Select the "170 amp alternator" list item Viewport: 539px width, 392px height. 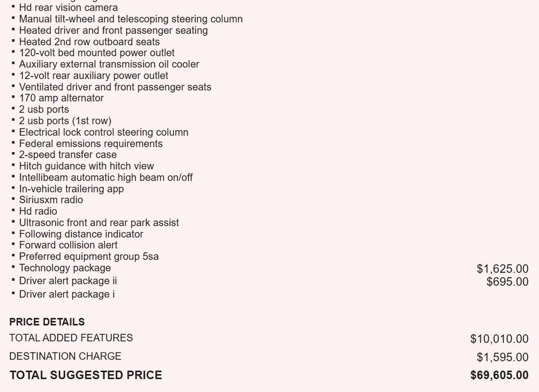[61, 98]
